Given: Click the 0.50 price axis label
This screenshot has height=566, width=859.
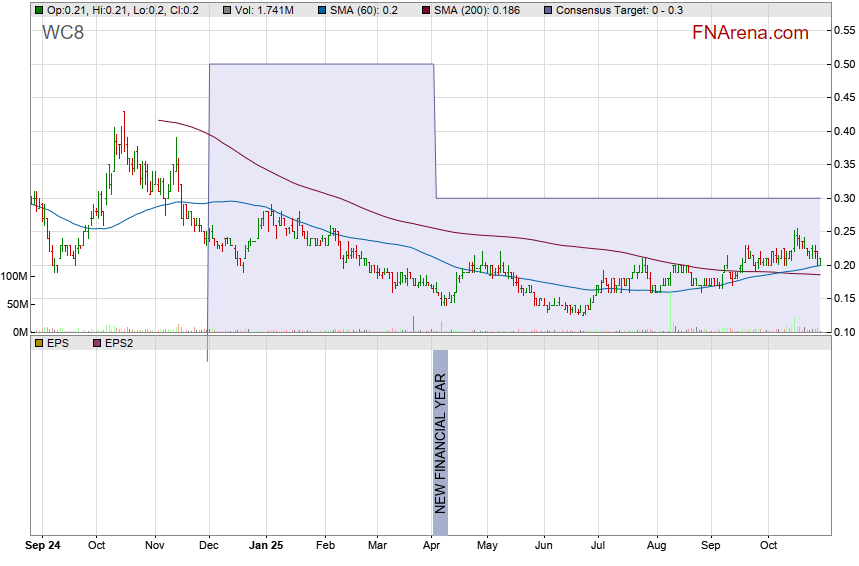Looking at the screenshot, I should click(842, 64).
